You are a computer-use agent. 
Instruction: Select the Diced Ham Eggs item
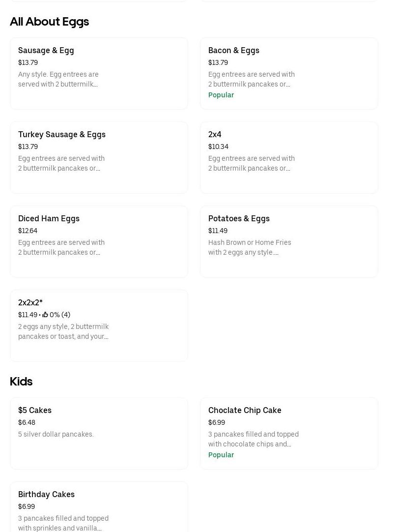[49, 218]
